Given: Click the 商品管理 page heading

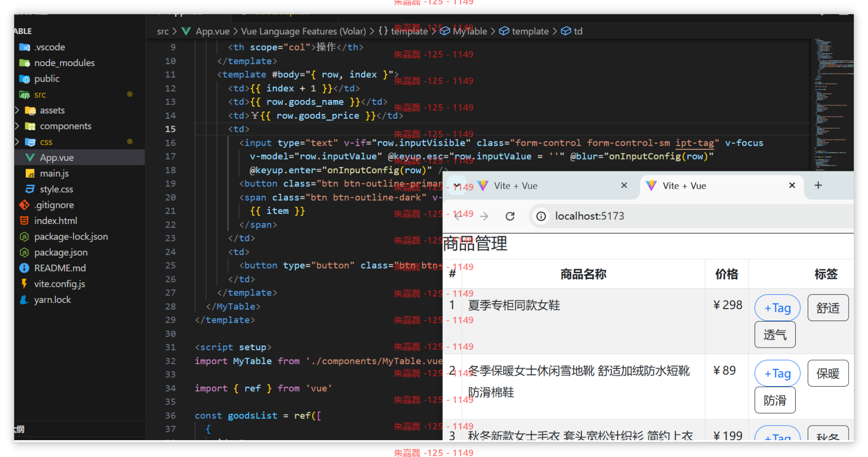Looking at the screenshot, I should coord(475,244).
